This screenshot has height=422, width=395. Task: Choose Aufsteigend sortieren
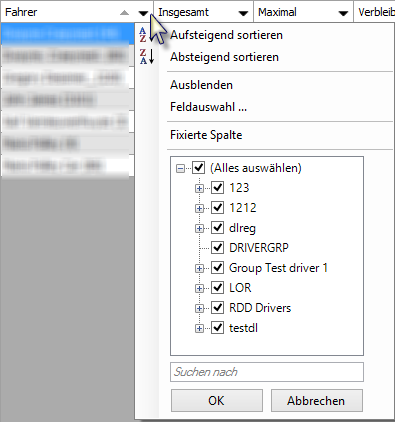[x=226, y=35]
